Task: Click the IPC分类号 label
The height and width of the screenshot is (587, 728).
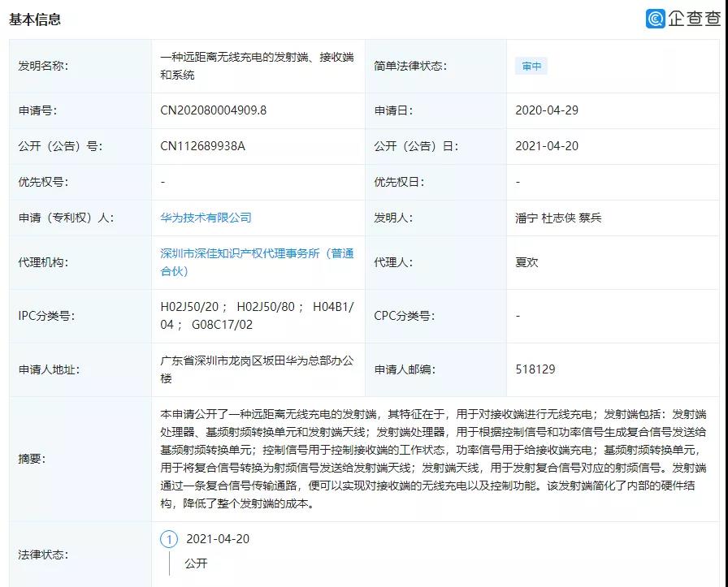Action: 46,316
